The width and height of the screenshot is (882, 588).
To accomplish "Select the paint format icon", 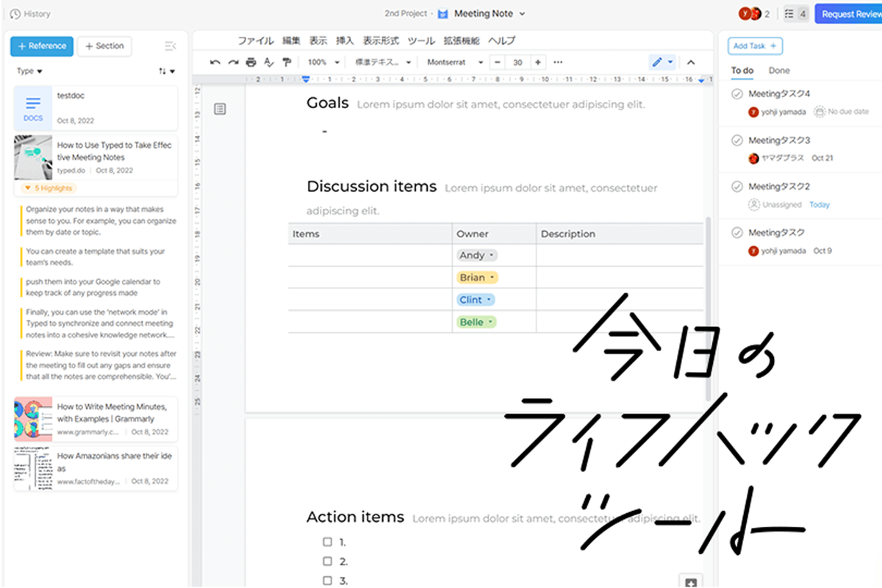I will coord(287,62).
